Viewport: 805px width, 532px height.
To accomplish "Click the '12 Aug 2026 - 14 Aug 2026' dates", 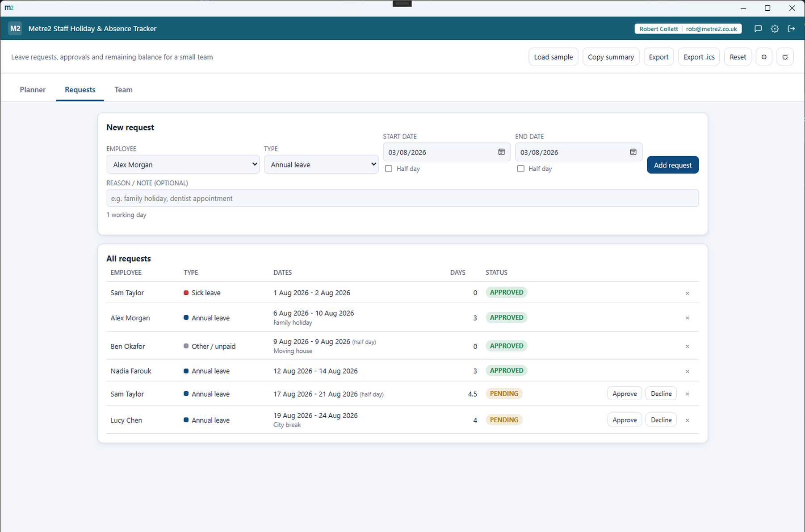I will tap(315, 371).
